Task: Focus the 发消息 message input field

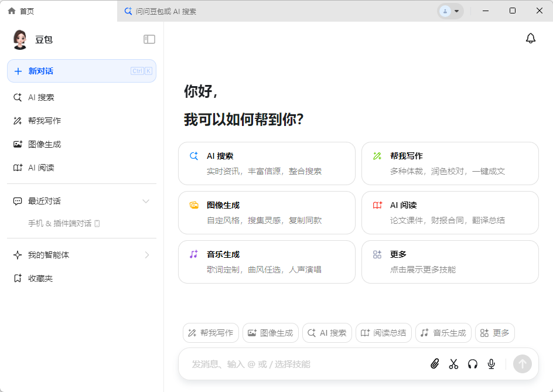Action: pyautogui.click(x=305, y=364)
